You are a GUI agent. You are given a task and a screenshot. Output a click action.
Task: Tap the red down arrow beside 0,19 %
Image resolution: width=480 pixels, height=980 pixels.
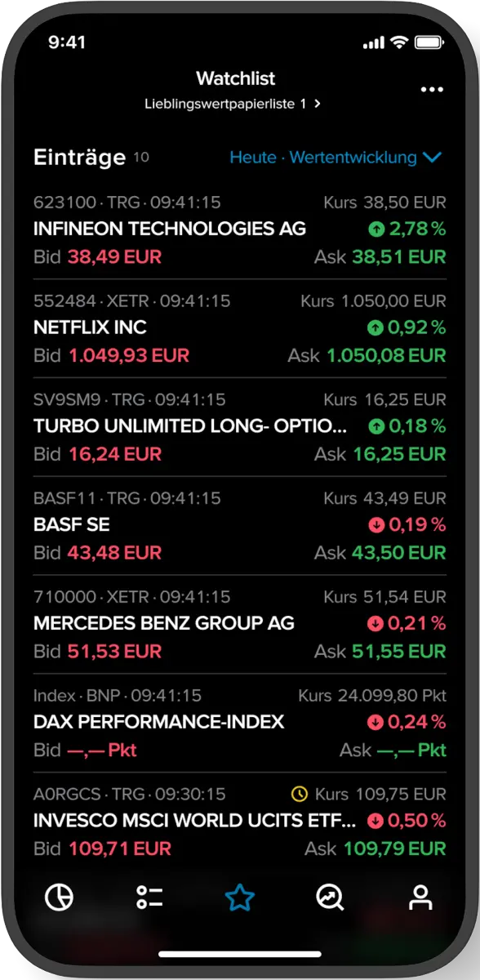(x=376, y=525)
